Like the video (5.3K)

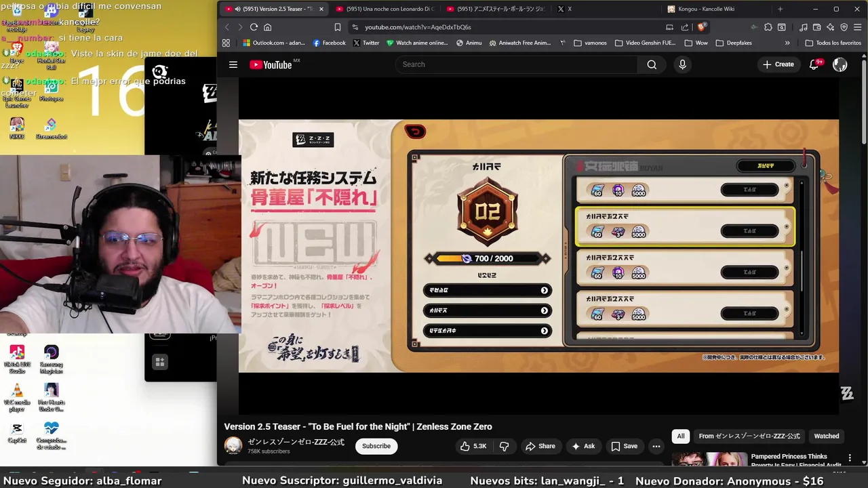coord(473,446)
